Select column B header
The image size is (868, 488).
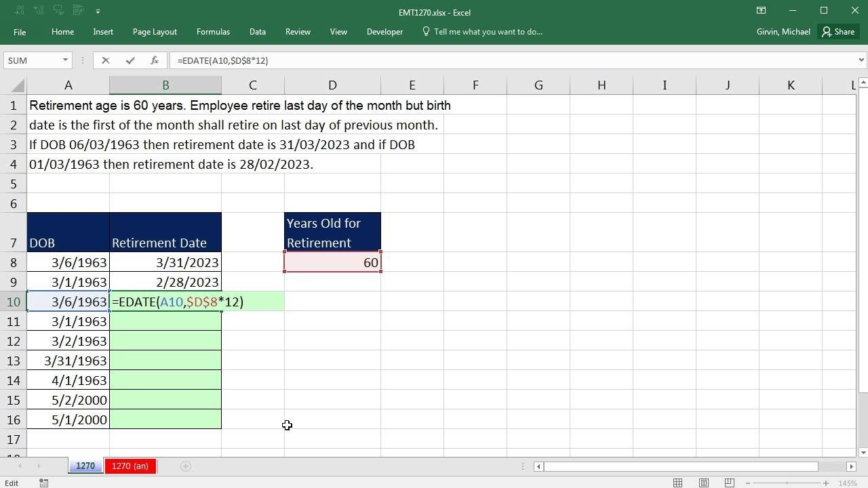coord(165,85)
